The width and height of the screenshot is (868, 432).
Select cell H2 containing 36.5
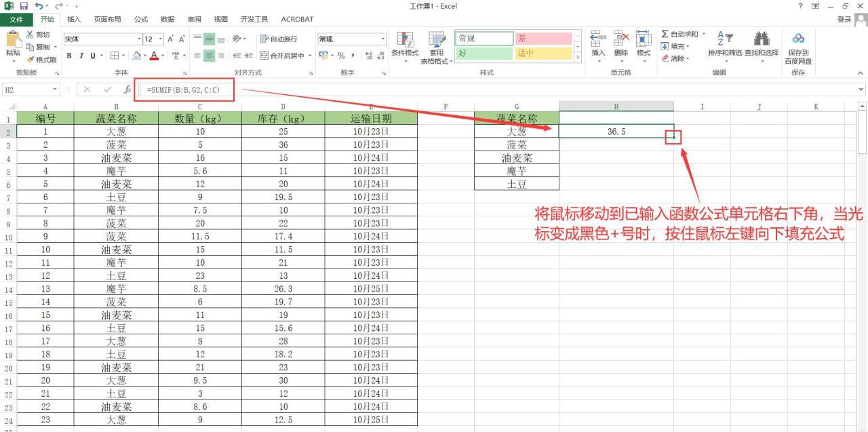point(616,132)
